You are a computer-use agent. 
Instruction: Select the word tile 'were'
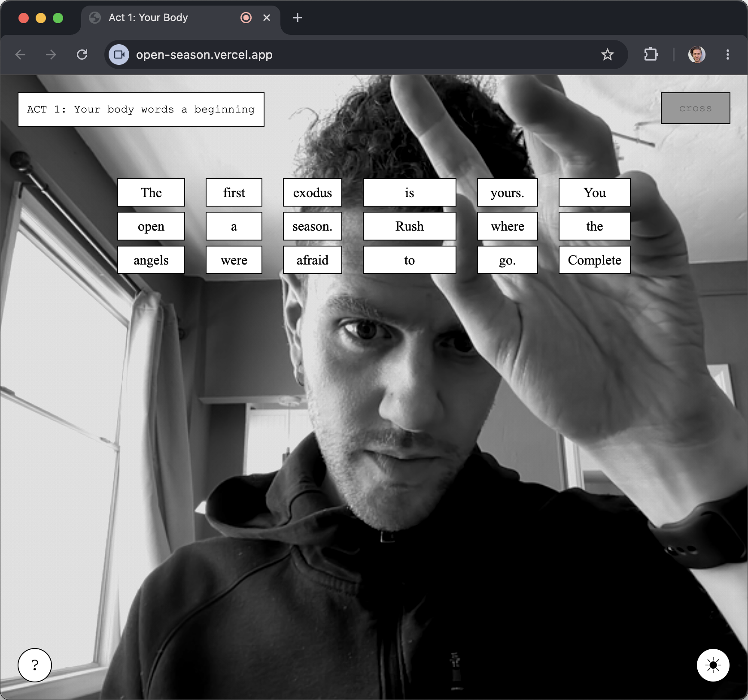234,260
